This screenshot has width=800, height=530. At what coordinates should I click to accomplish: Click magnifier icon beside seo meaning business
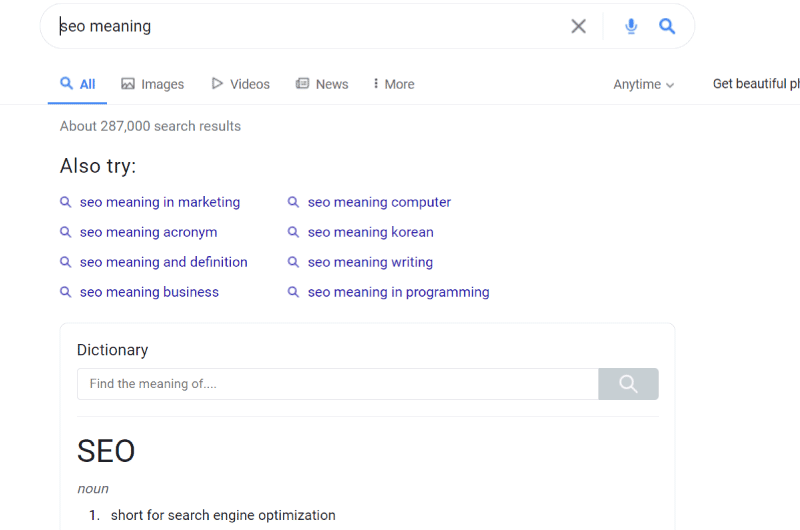tap(66, 292)
